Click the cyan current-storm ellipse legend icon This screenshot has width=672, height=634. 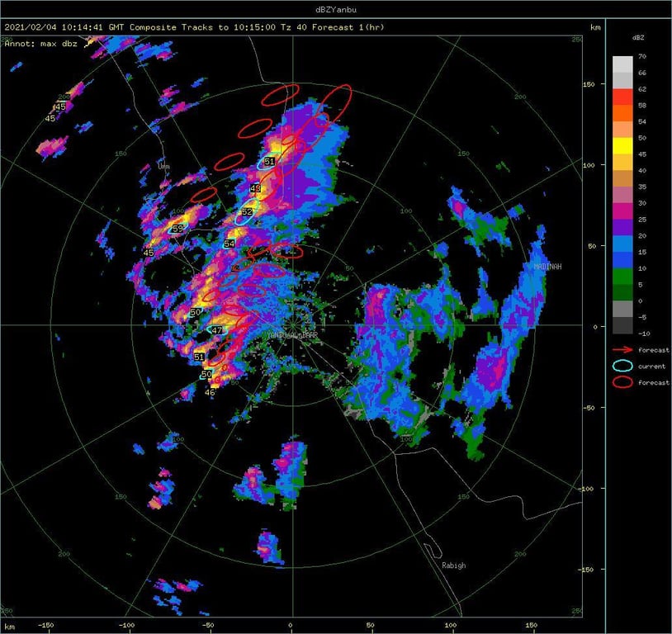[x=622, y=366]
